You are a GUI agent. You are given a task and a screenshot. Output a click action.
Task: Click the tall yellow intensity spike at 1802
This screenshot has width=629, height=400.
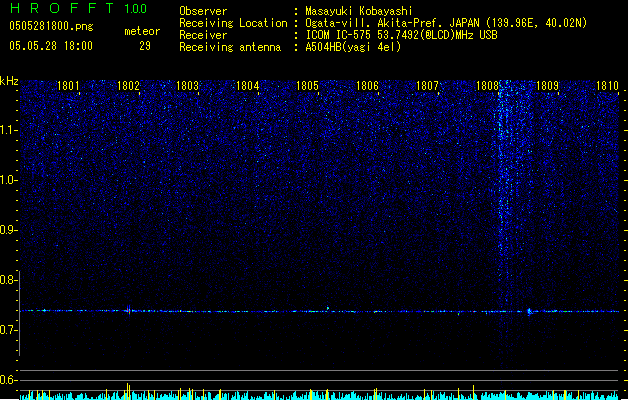coord(128,391)
